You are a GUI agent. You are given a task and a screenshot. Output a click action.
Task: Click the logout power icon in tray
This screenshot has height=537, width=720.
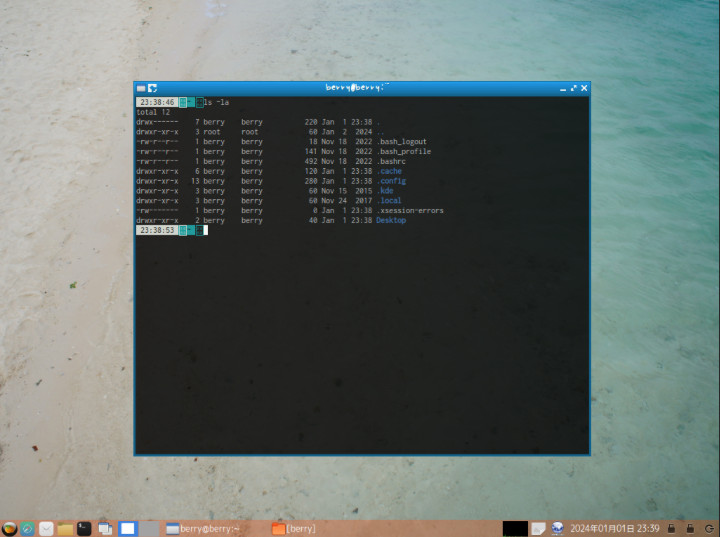point(709,529)
